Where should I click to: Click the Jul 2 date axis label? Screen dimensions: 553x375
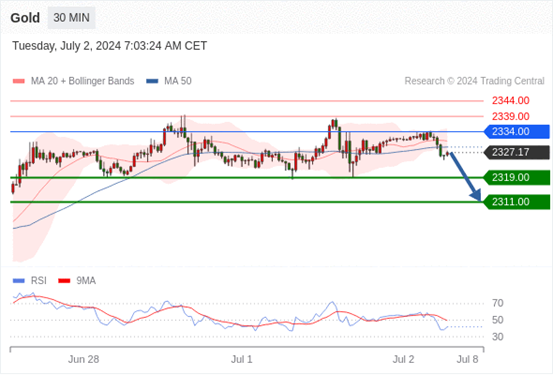[x=403, y=359]
